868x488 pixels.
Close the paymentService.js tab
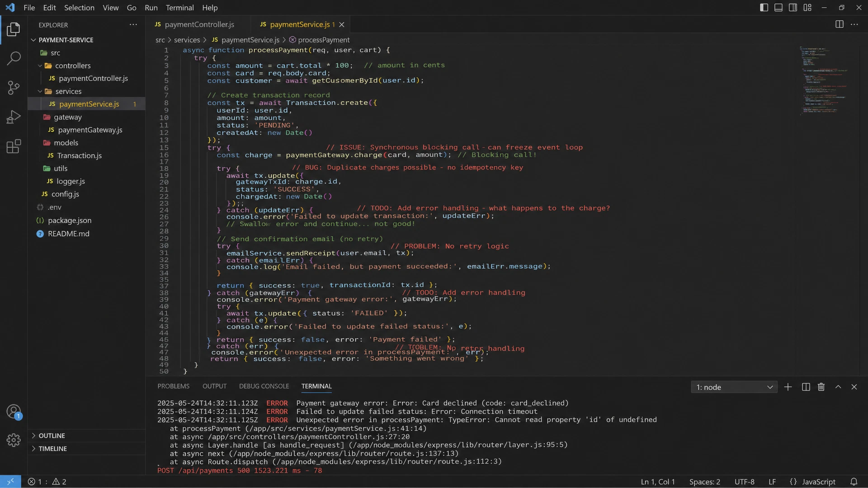point(342,24)
